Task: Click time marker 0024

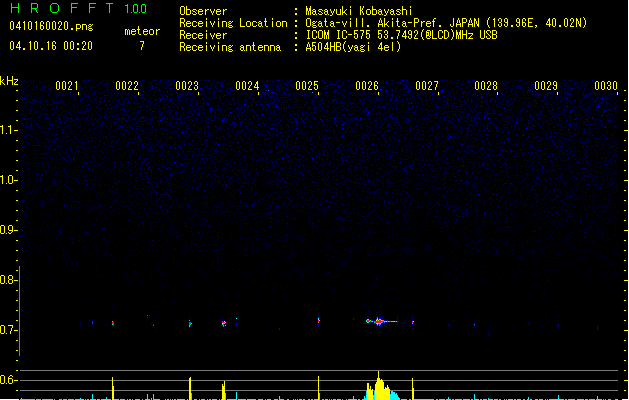Action: coord(247,86)
